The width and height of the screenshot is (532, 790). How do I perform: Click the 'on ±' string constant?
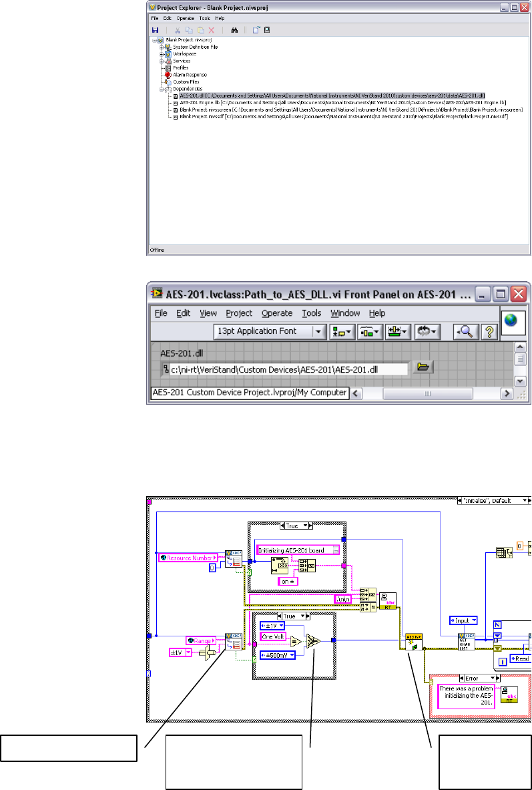tap(287, 582)
